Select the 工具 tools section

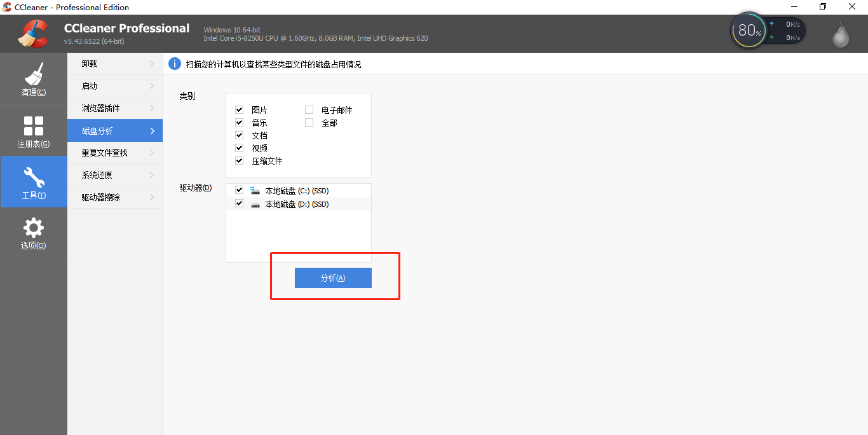[33, 181]
